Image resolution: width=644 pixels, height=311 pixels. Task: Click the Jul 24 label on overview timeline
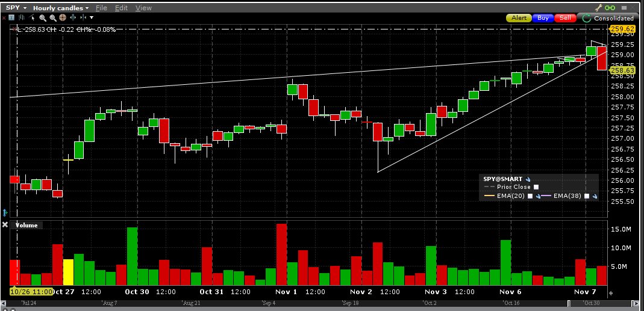click(29, 303)
